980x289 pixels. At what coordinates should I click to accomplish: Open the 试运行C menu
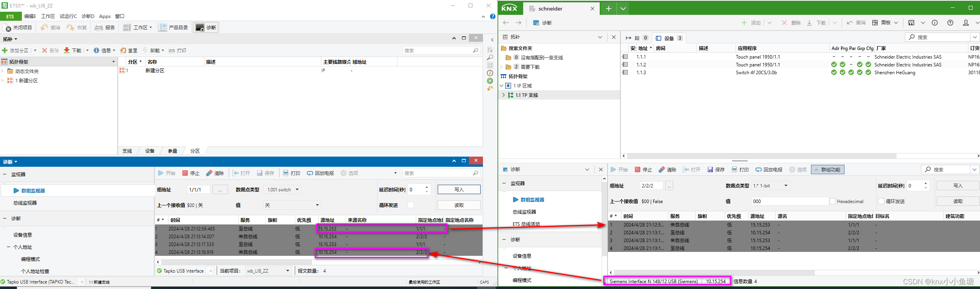click(68, 16)
